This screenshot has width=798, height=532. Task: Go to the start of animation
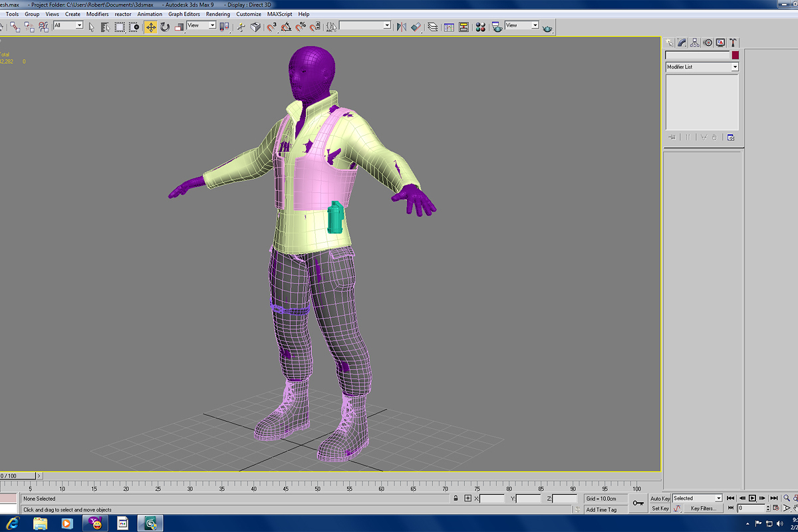pyautogui.click(x=731, y=498)
